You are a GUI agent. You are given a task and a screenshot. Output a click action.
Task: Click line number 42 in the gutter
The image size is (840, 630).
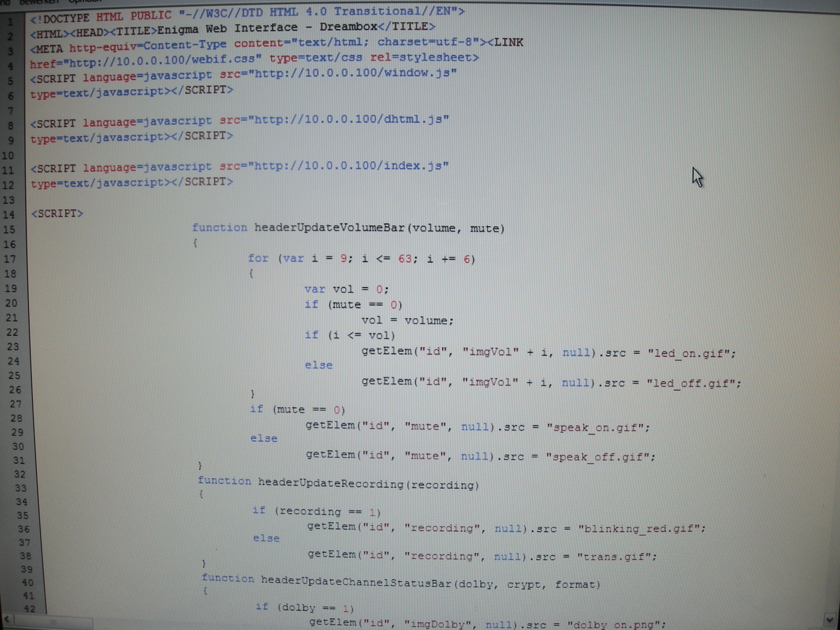(x=30, y=609)
